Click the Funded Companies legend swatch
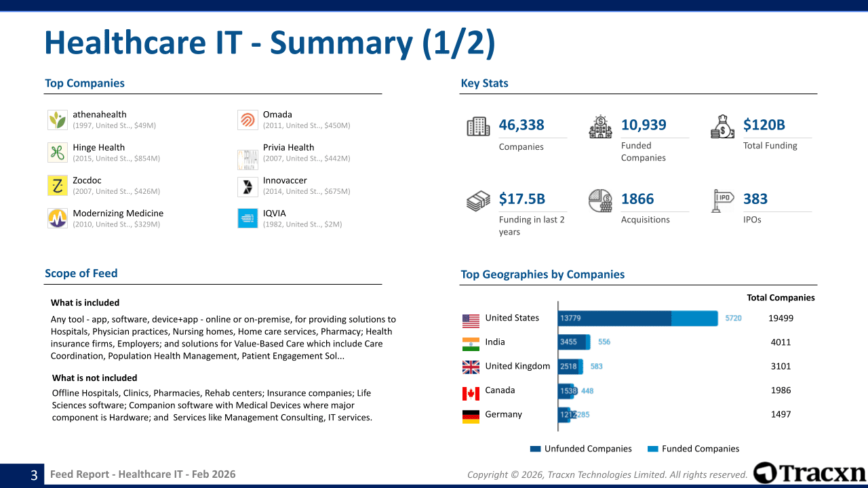 tap(653, 449)
